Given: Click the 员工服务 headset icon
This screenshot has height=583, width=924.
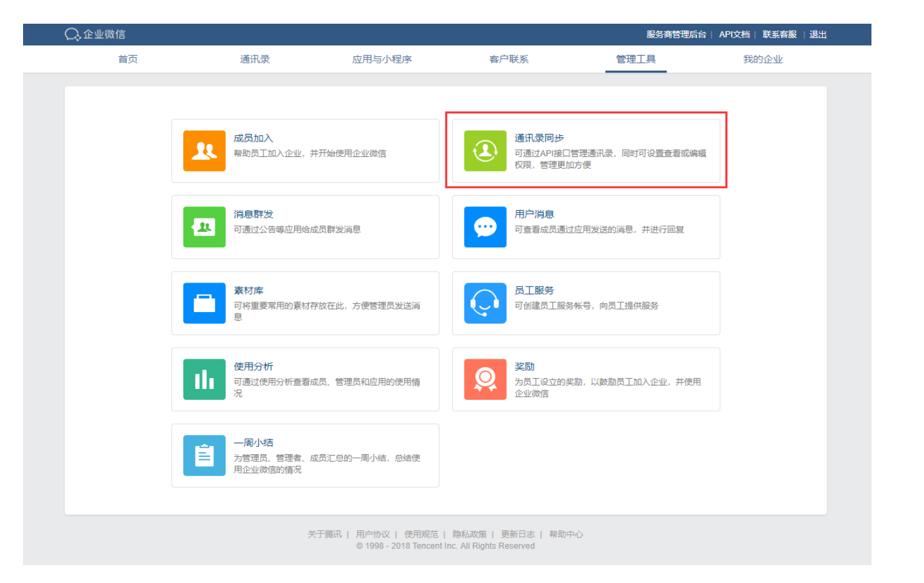Looking at the screenshot, I should coord(485,303).
